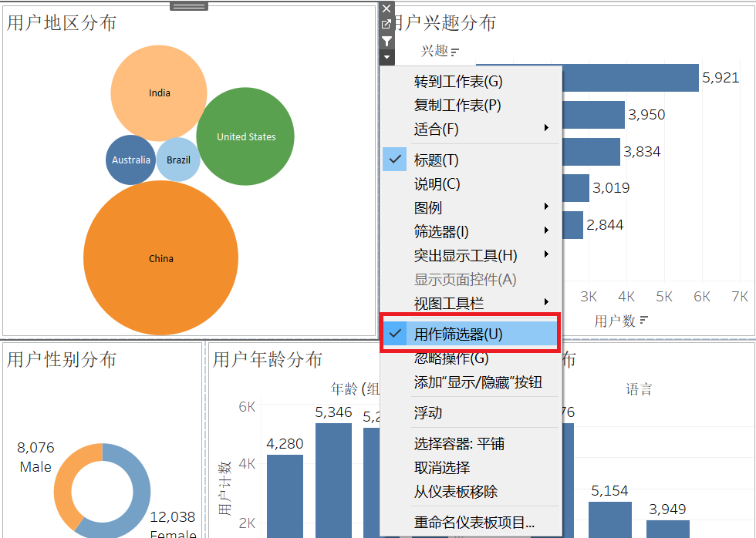The width and height of the screenshot is (756, 538).
Task: Choose 选择容器: 平铺 from the menu
Action: point(471,444)
